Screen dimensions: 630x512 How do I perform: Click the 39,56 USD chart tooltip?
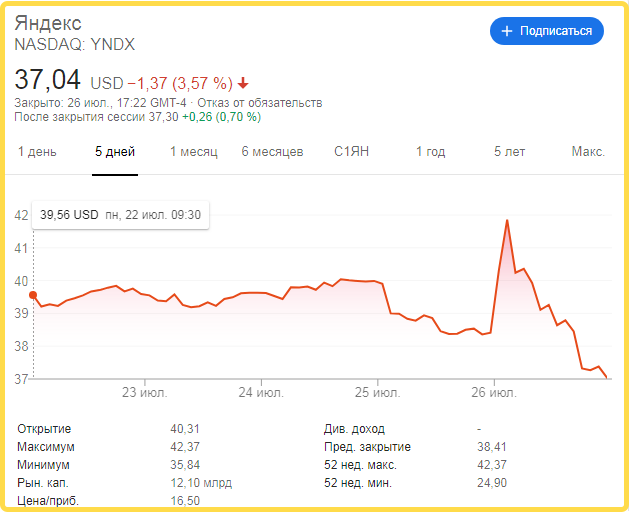(121, 215)
